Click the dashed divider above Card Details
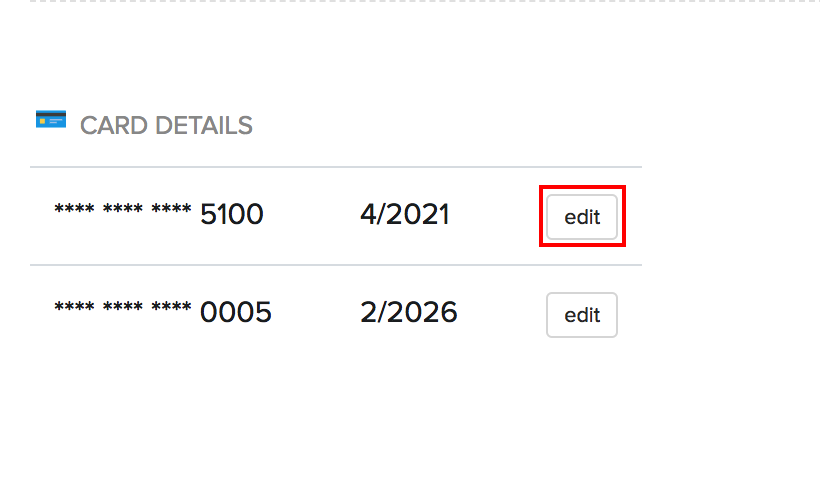 400,1
